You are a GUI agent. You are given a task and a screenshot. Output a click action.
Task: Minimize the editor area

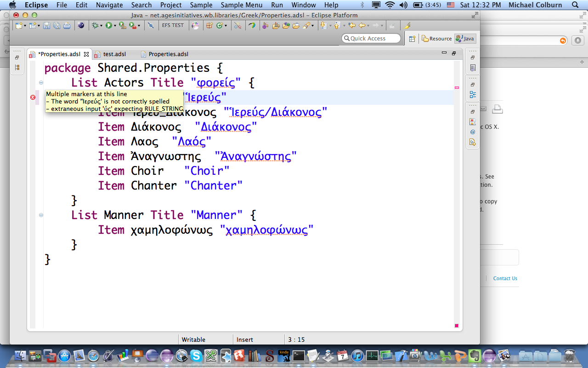pyautogui.click(x=444, y=53)
